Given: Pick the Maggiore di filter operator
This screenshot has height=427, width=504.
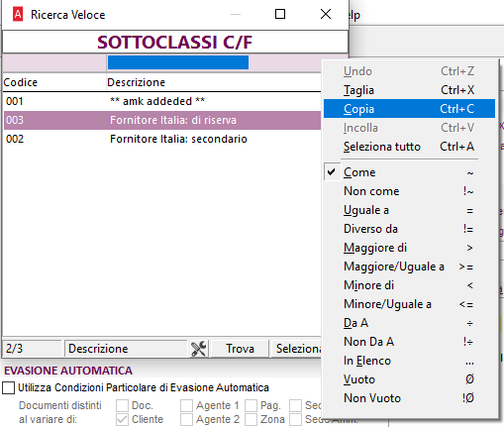Looking at the screenshot, I should 409,248.
